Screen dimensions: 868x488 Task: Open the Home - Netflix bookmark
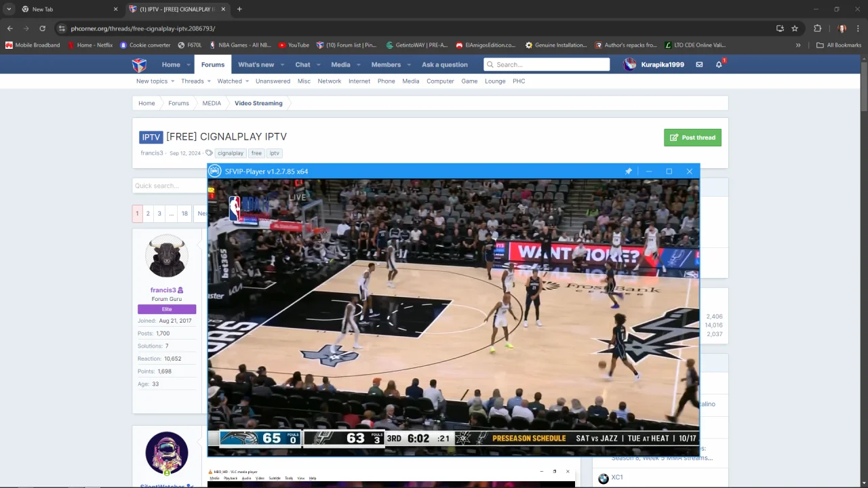tap(90, 45)
